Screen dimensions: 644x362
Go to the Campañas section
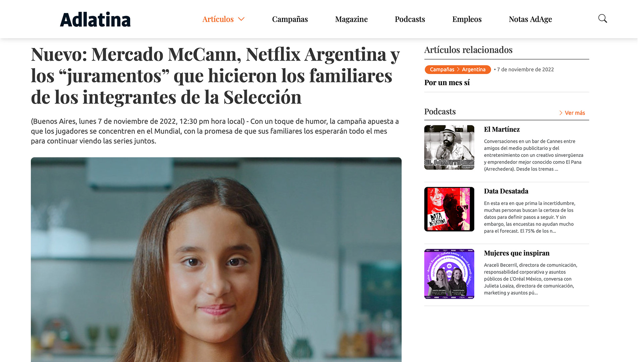[x=290, y=19]
